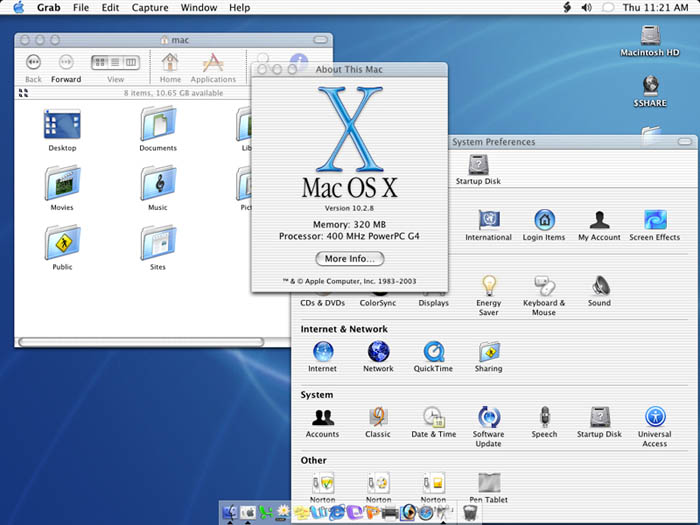Viewport: 700px width, 525px height.
Task: Click Trash icon in Dock
Action: [470, 513]
